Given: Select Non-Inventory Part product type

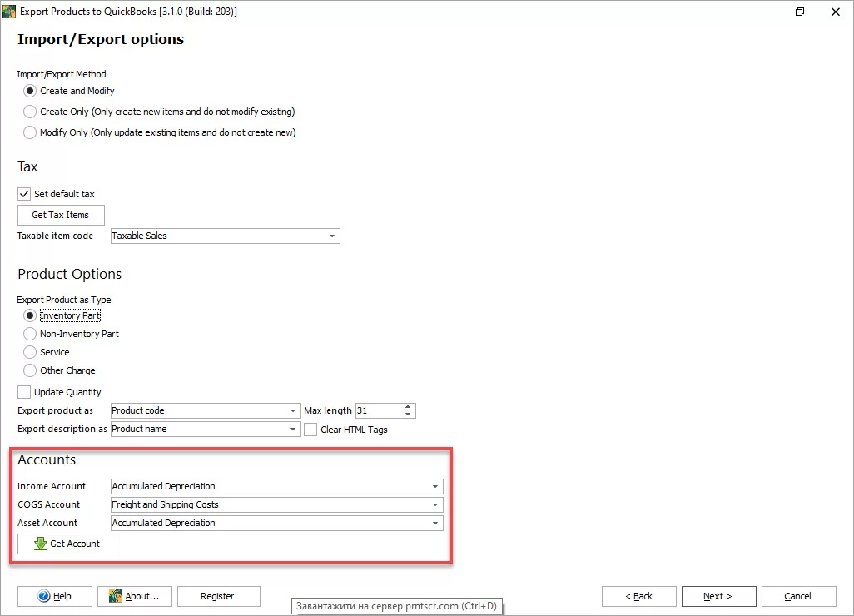Looking at the screenshot, I should [30, 334].
